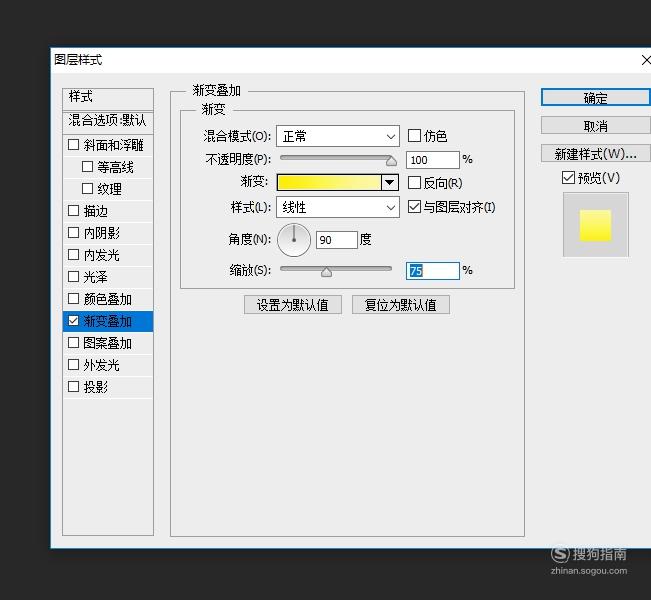Open the 样式(L) dropdown showing 线性
The image size is (651, 600).
[338, 207]
